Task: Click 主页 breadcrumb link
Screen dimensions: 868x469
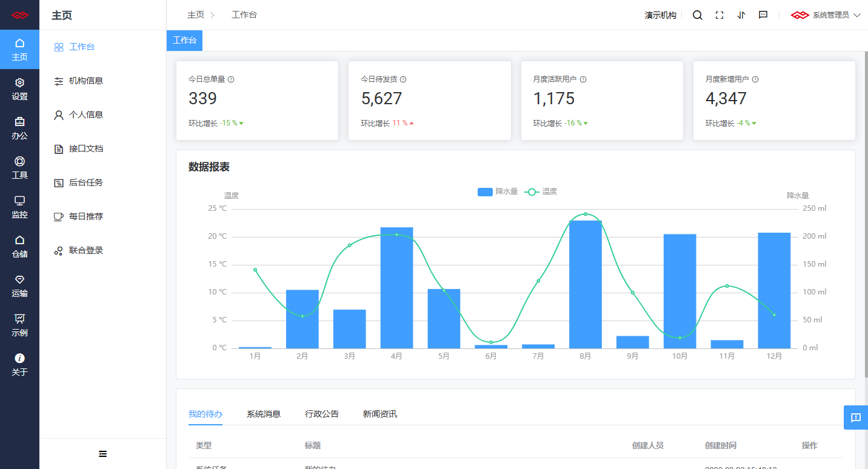Action: click(x=196, y=15)
